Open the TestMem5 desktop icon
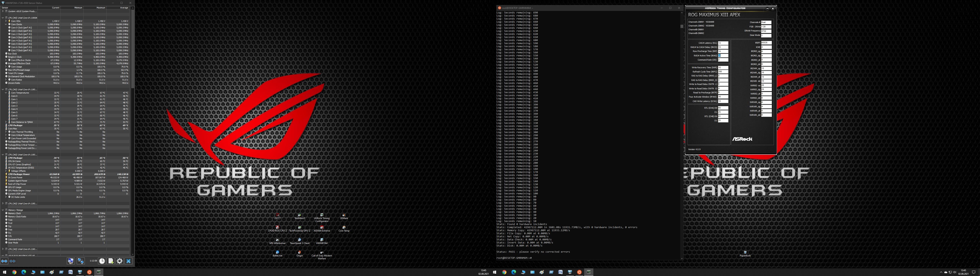The width and height of the screenshot is (980, 276). 299,217
